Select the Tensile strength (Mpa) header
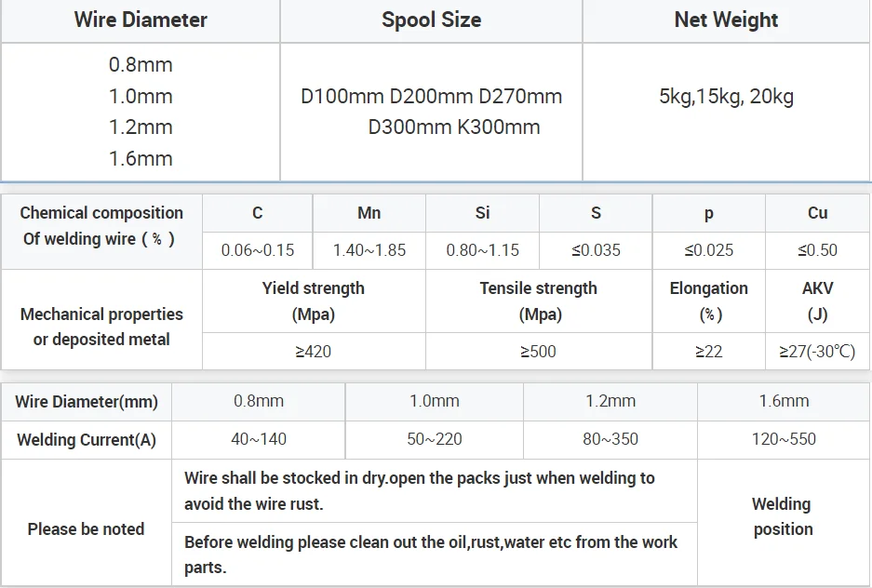The image size is (872, 588). pos(540,301)
